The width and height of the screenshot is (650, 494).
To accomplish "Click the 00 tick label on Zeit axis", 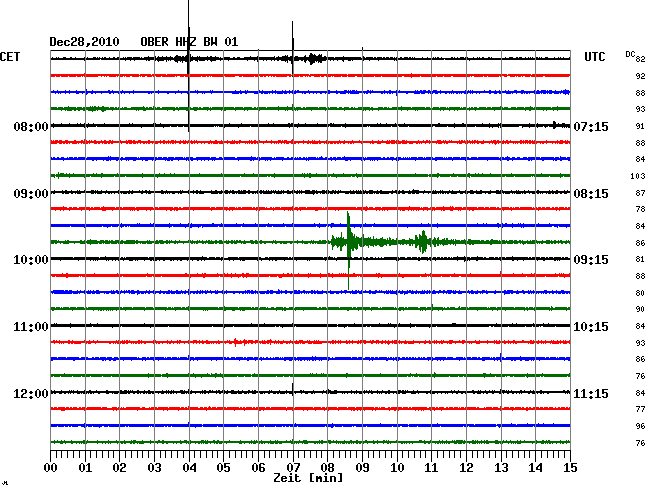I will pyautogui.click(x=50, y=467).
